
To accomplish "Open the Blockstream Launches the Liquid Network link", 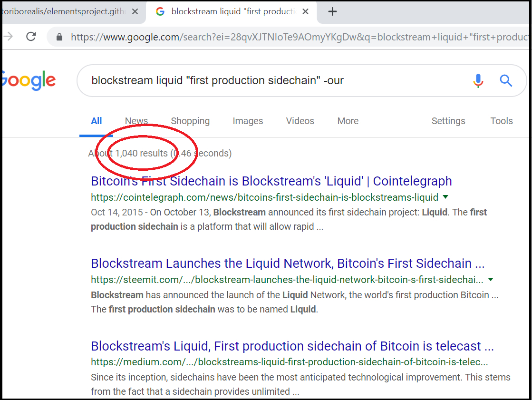I will [x=288, y=263].
